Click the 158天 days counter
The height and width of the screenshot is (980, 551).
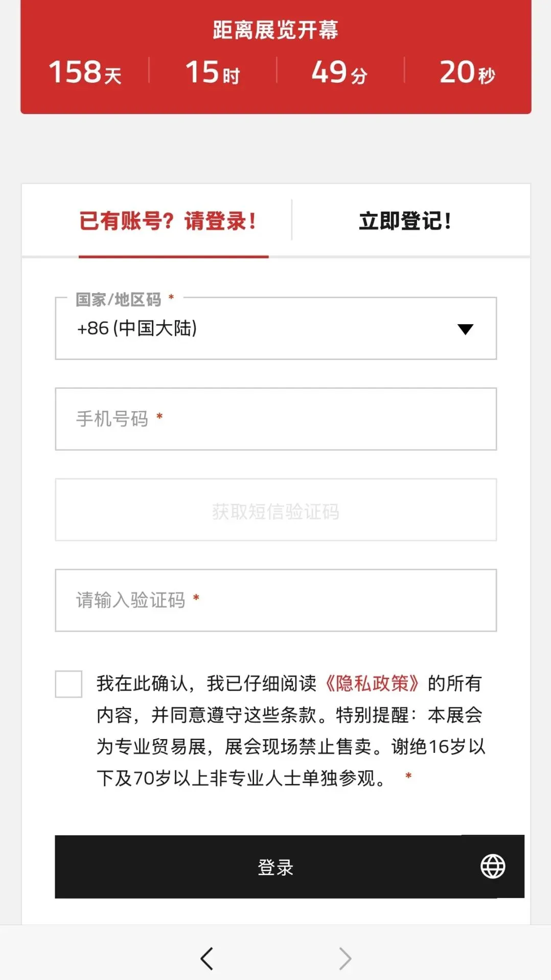click(85, 72)
